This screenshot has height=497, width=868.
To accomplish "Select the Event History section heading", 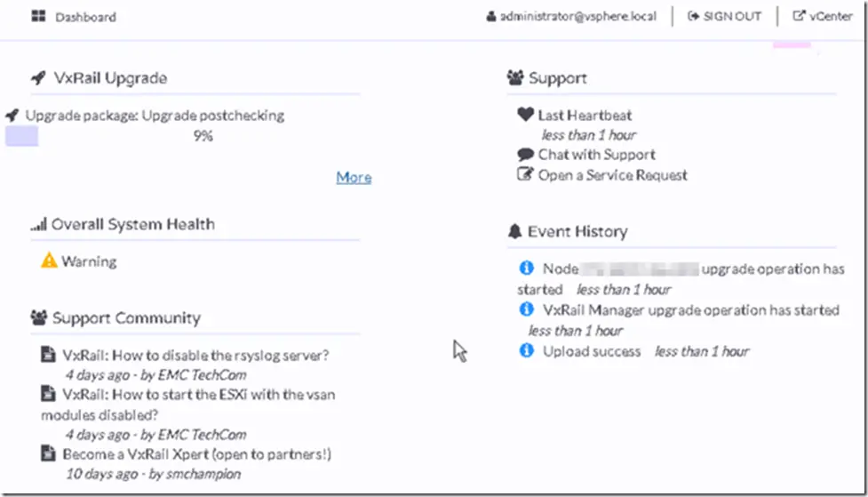I will pos(577,231).
